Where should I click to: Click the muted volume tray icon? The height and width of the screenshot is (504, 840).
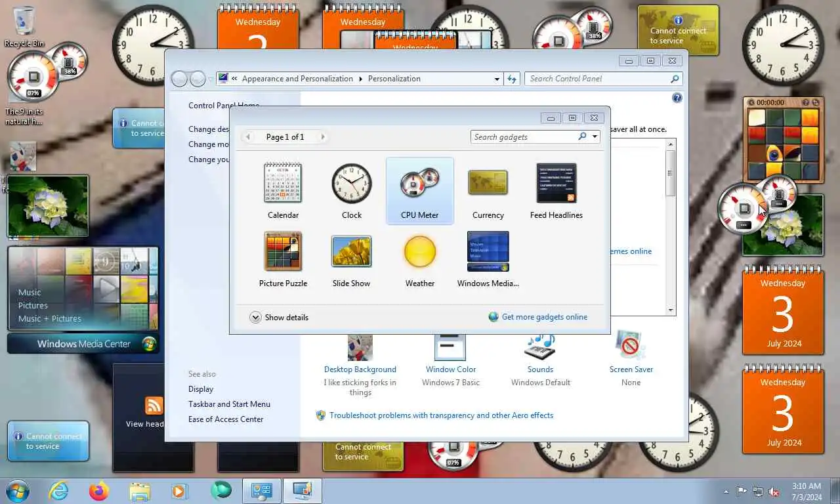774,492
